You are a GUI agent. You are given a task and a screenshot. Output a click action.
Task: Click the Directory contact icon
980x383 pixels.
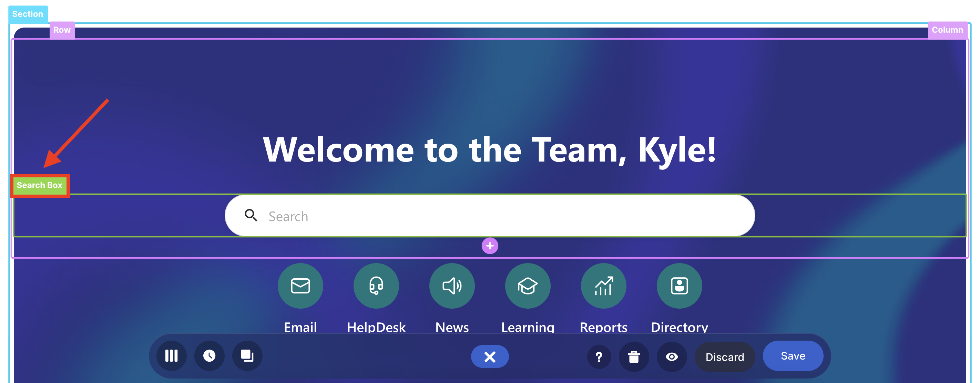[679, 286]
